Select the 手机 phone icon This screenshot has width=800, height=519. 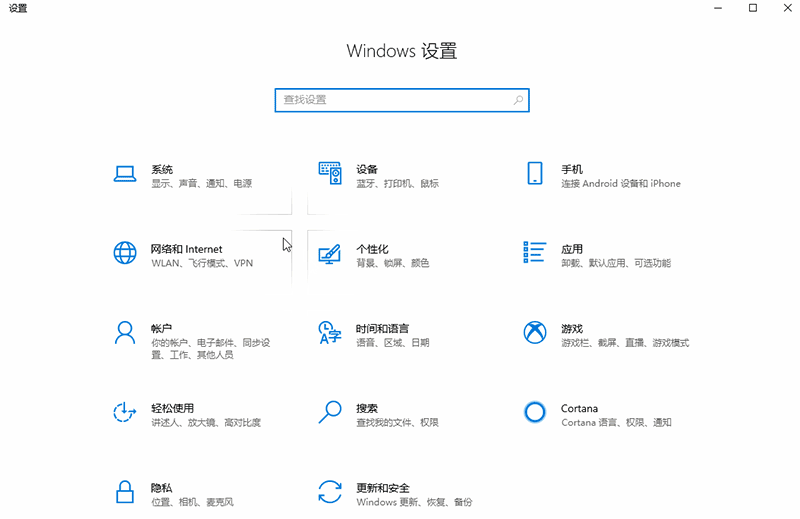535,173
